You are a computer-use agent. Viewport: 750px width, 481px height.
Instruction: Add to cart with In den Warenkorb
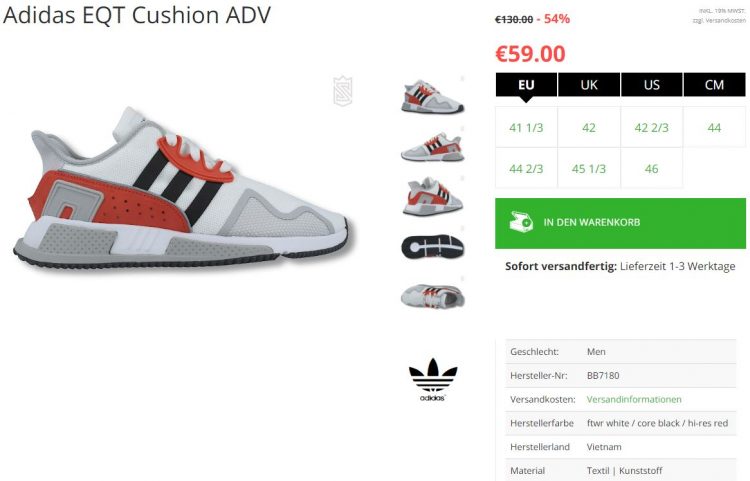[620, 223]
